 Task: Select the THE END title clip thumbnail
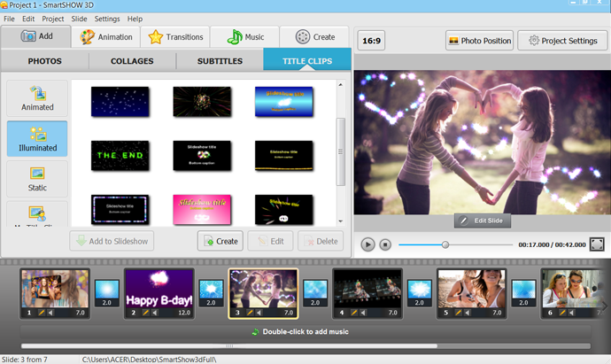tap(120, 156)
